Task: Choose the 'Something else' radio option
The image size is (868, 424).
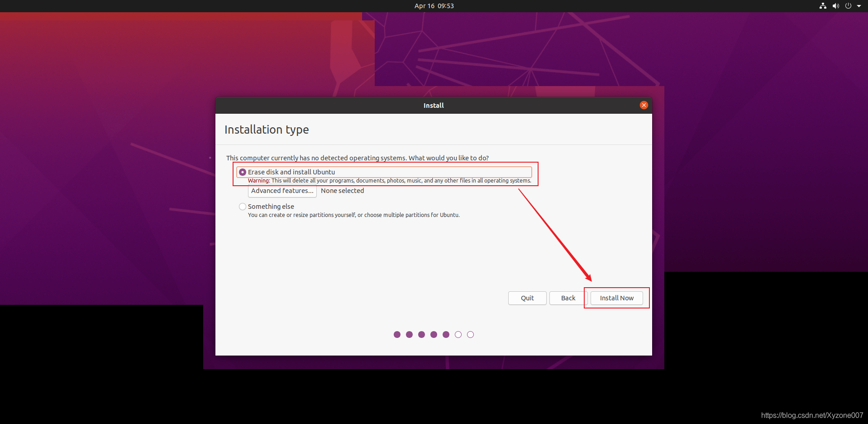Action: 243,207
